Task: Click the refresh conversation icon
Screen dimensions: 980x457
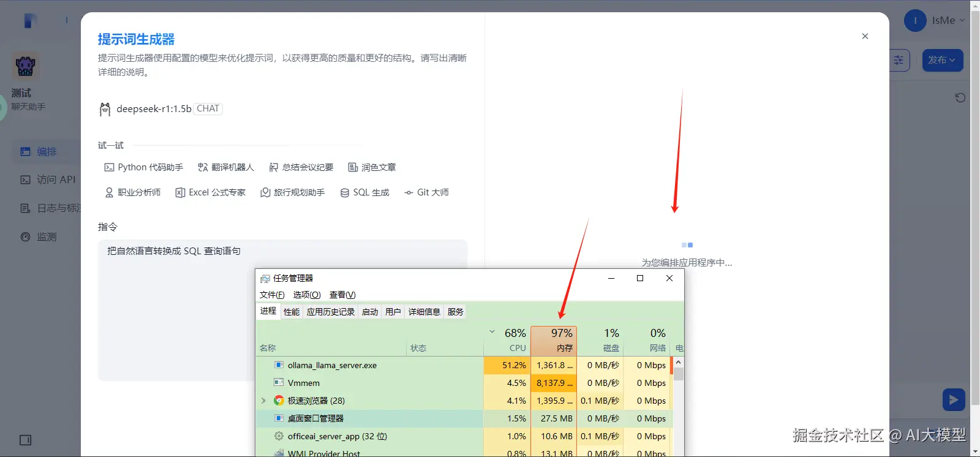Action: (960, 97)
